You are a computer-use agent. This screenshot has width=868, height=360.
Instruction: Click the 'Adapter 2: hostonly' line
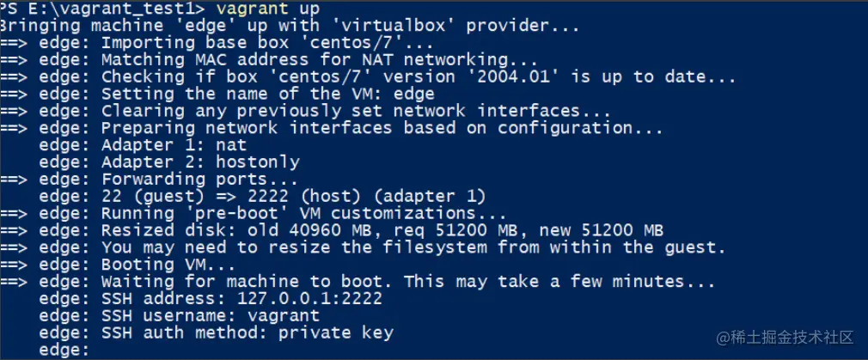click(x=199, y=162)
